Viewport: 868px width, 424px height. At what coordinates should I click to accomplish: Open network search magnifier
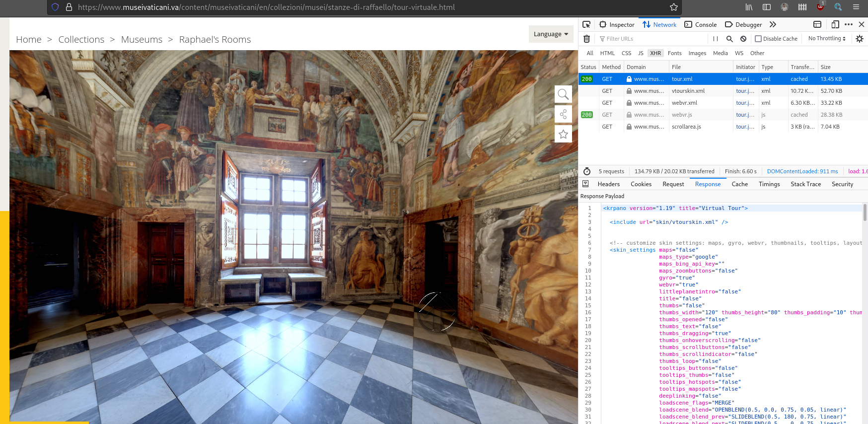click(x=729, y=39)
